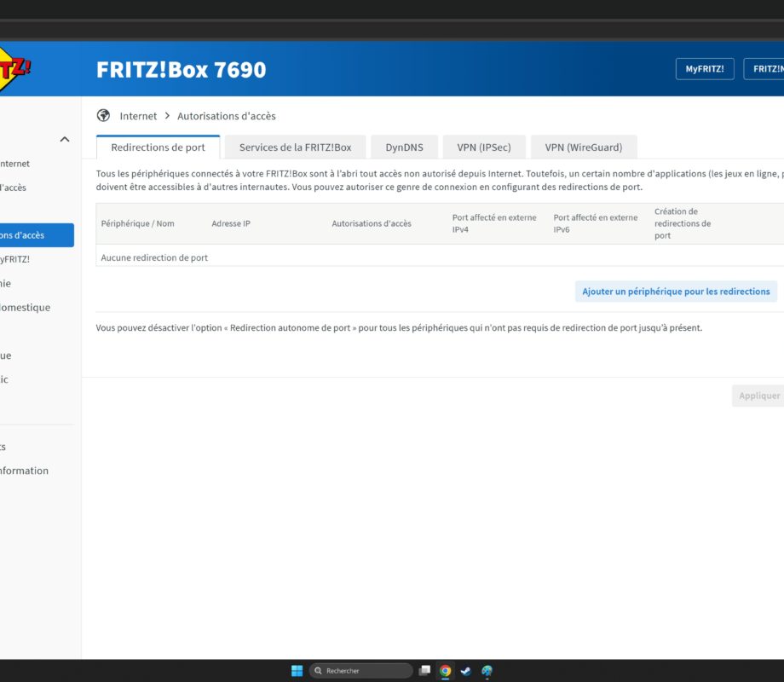This screenshot has height=682, width=784.
Task: Open the VPN (WireGuard) tab
Action: pyautogui.click(x=584, y=147)
